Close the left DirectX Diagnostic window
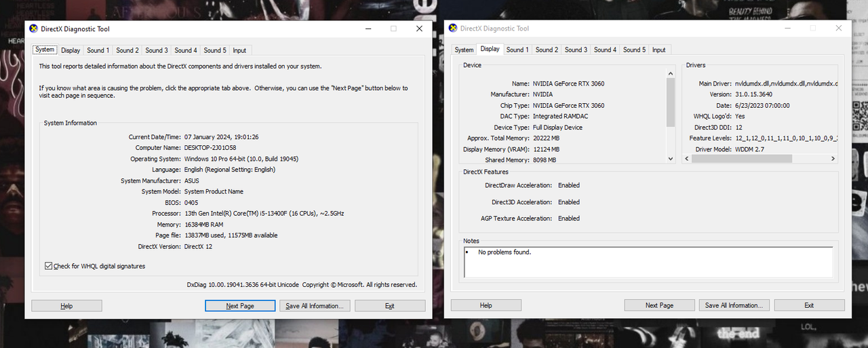 [420, 29]
